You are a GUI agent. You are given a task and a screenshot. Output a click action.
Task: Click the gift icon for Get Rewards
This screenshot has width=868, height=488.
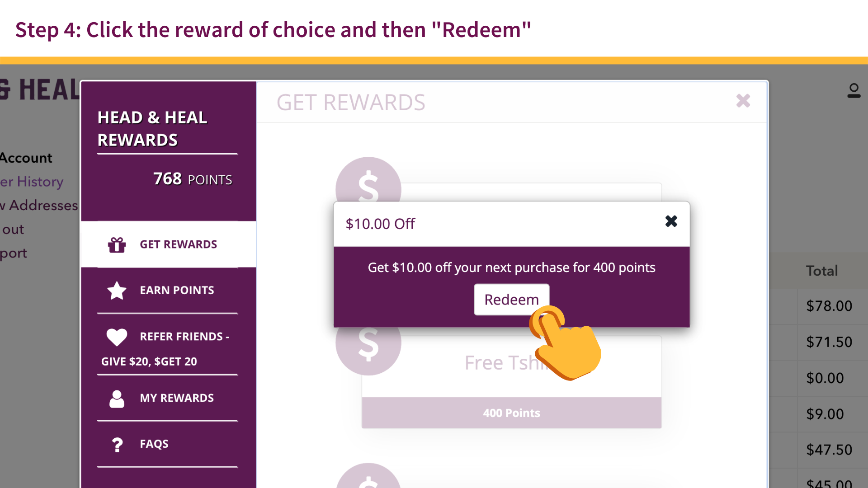(117, 244)
